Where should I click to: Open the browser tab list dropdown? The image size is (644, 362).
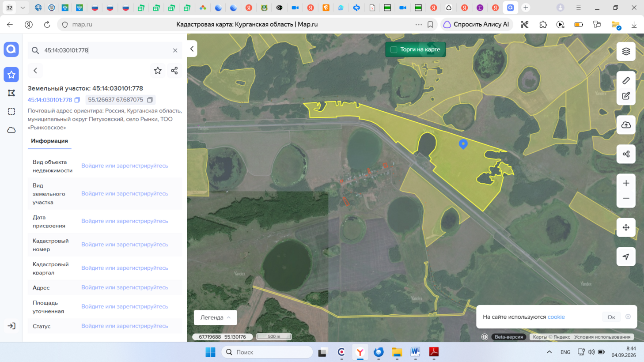tap(23, 8)
